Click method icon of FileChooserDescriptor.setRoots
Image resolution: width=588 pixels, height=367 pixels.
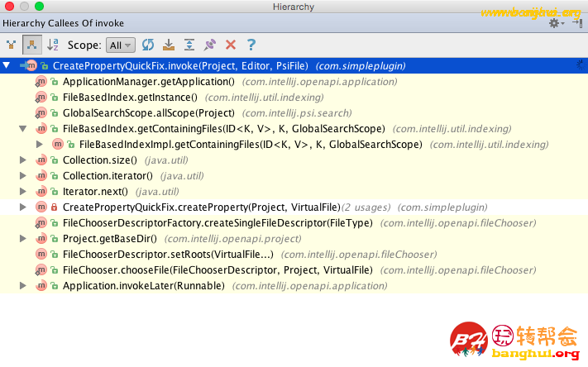[41, 254]
